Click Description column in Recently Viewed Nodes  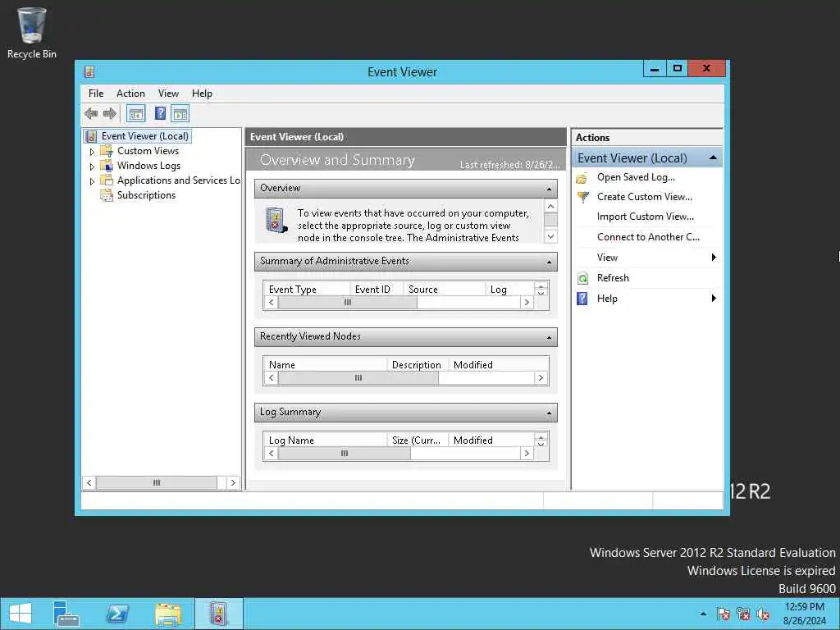418,365
